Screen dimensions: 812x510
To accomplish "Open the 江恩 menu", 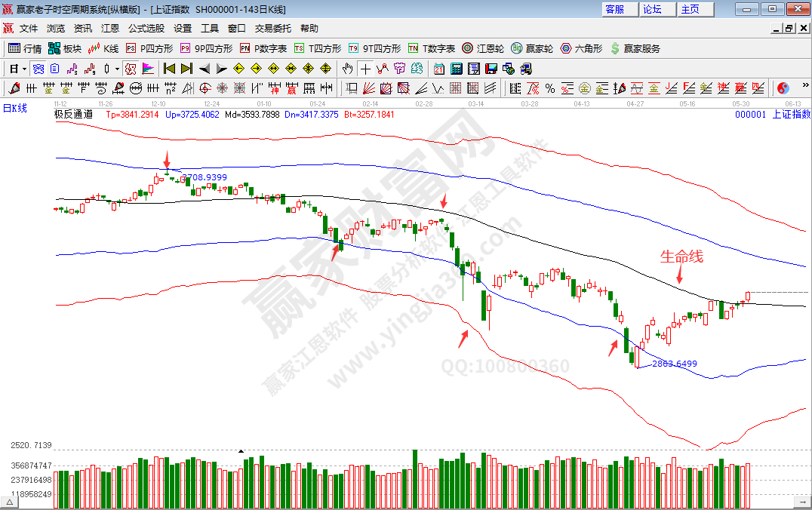I will coord(110,28).
